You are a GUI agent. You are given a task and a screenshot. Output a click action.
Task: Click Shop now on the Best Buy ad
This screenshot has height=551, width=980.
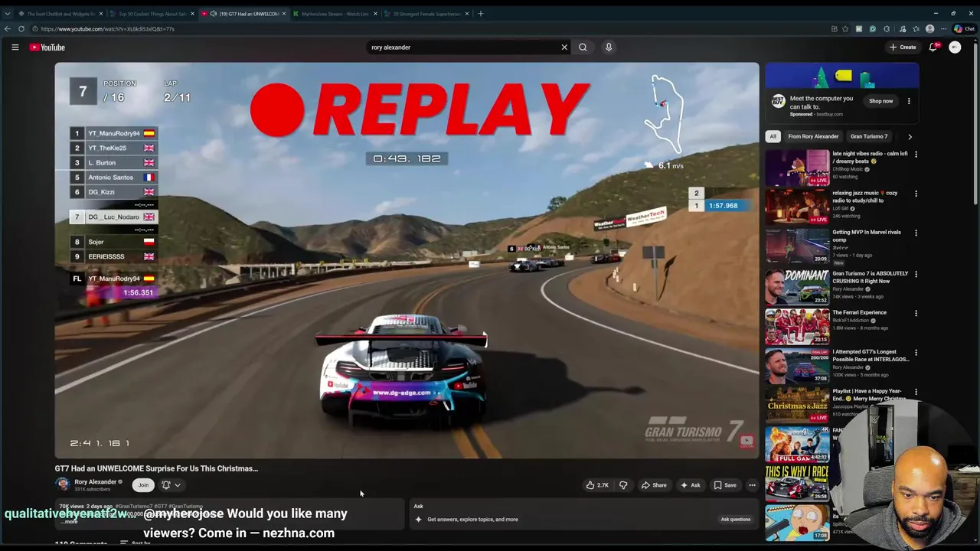[880, 101]
